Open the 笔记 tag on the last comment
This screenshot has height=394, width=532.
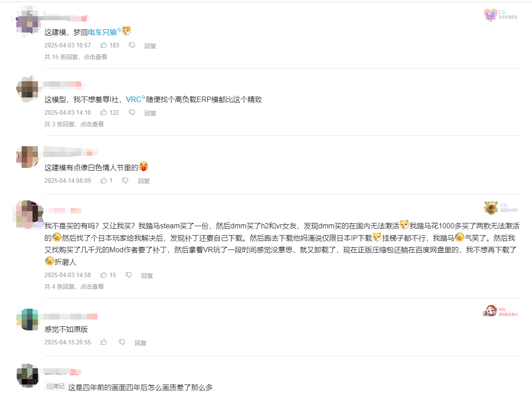point(55,386)
